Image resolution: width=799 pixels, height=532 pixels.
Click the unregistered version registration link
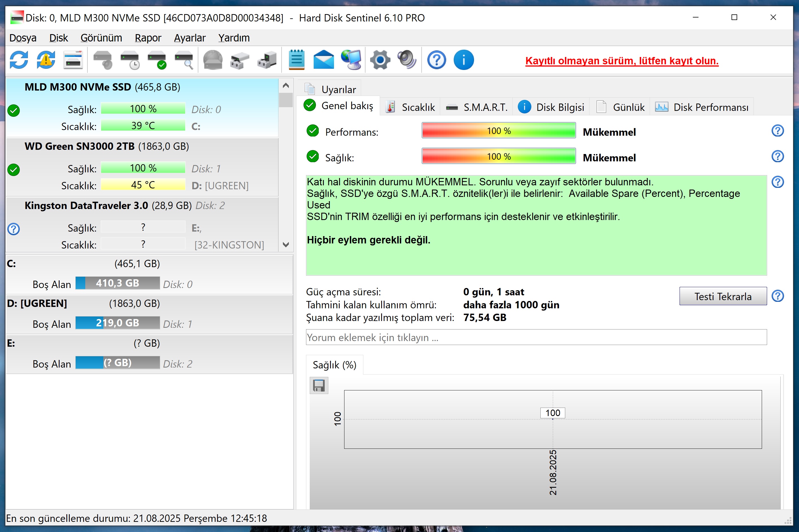click(x=621, y=61)
